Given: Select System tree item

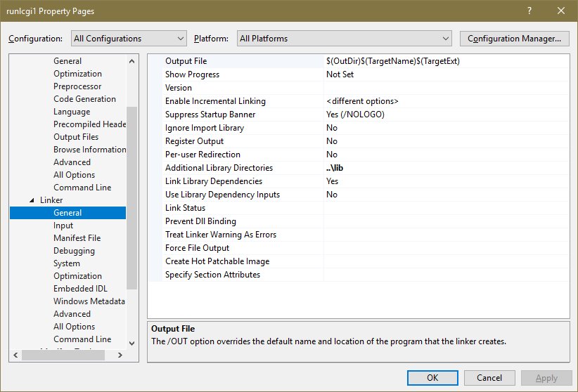Looking at the screenshot, I should pos(67,263).
